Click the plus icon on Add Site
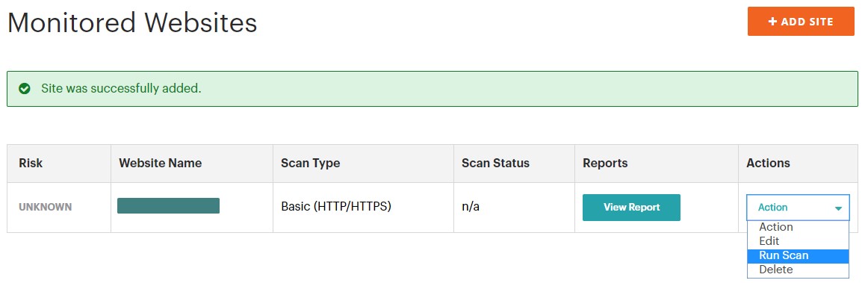Screen dimensions: 868x283 point(773,22)
